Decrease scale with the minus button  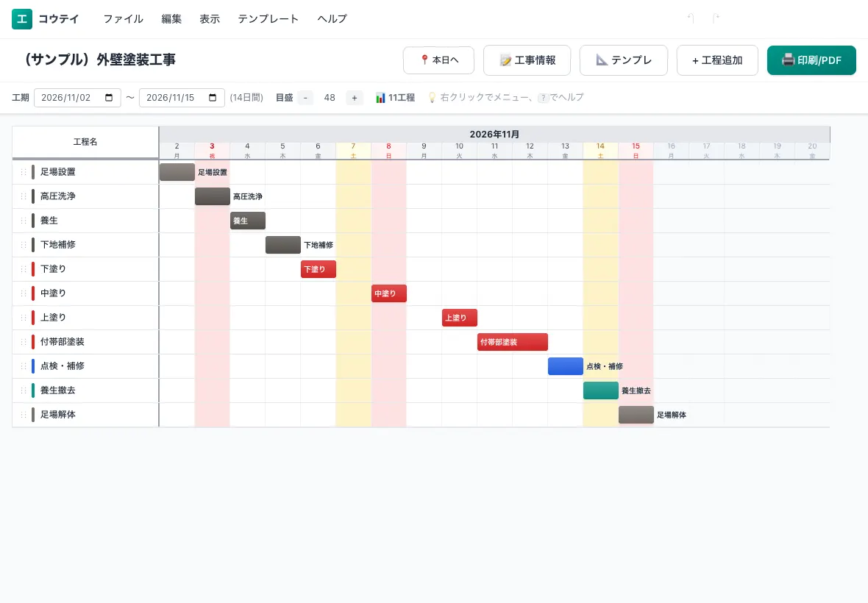coord(305,98)
